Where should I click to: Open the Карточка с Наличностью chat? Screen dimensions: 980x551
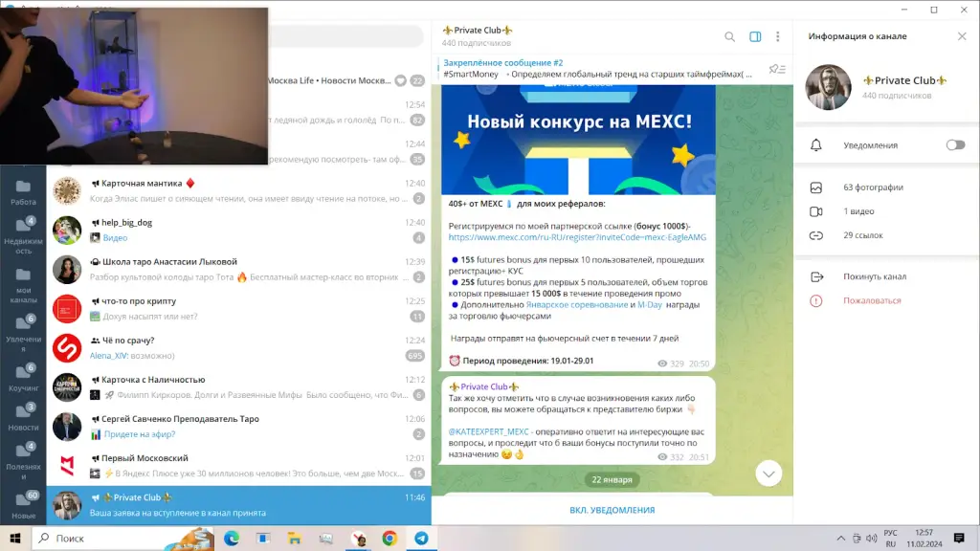[238, 387]
